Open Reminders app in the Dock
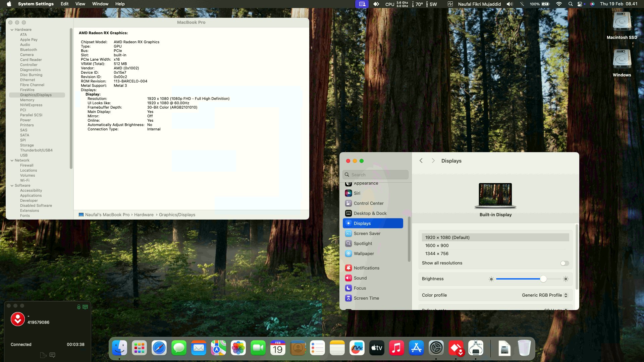Viewport: 644px width, 362px height. pos(317,348)
